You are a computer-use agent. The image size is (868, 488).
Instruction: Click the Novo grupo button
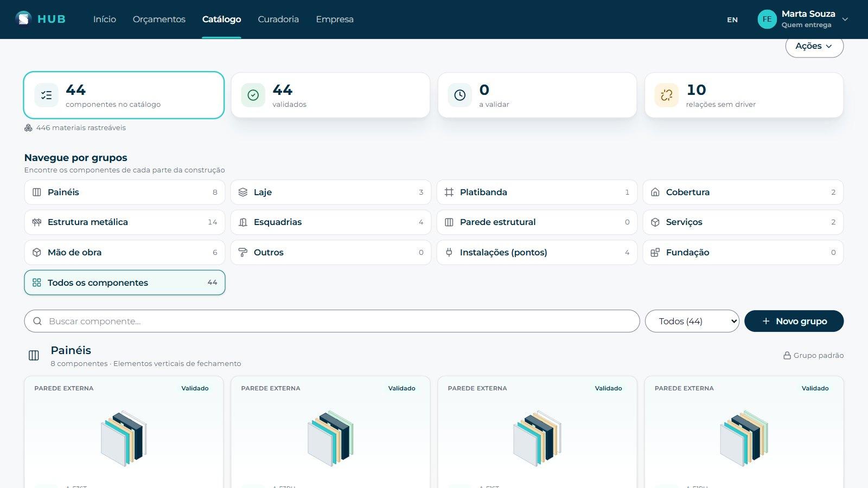tap(794, 321)
